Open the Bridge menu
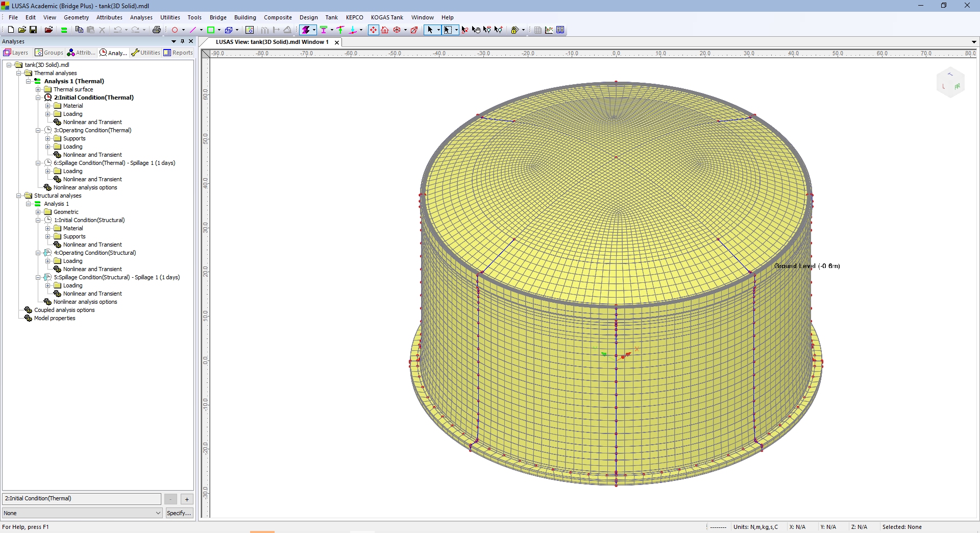 point(218,17)
